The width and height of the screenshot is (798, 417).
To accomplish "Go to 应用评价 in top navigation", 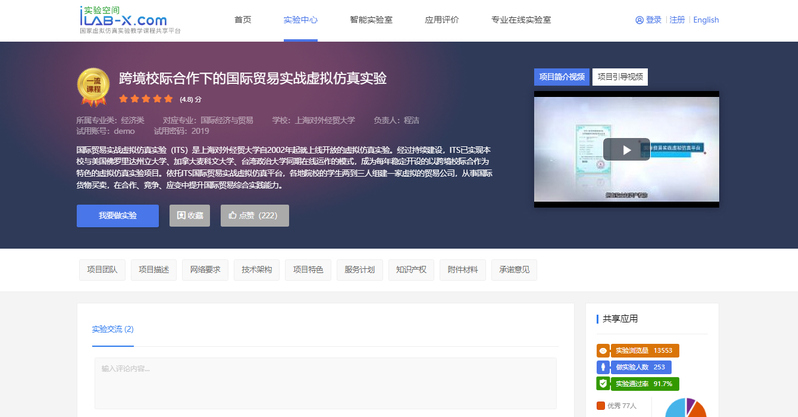I will [441, 20].
